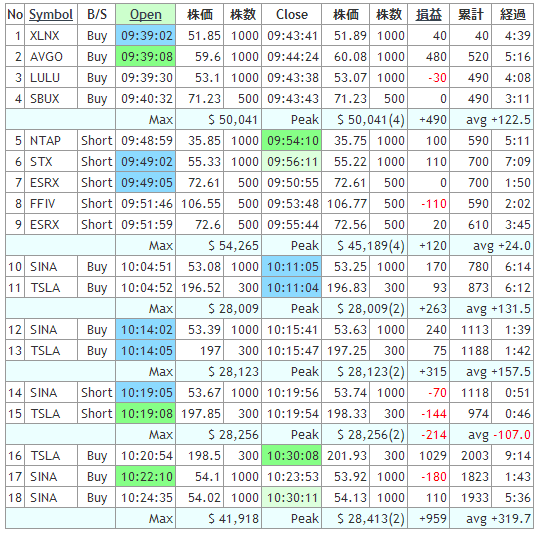
Task: Click the cumulative value 1188
Action: [x=475, y=350]
